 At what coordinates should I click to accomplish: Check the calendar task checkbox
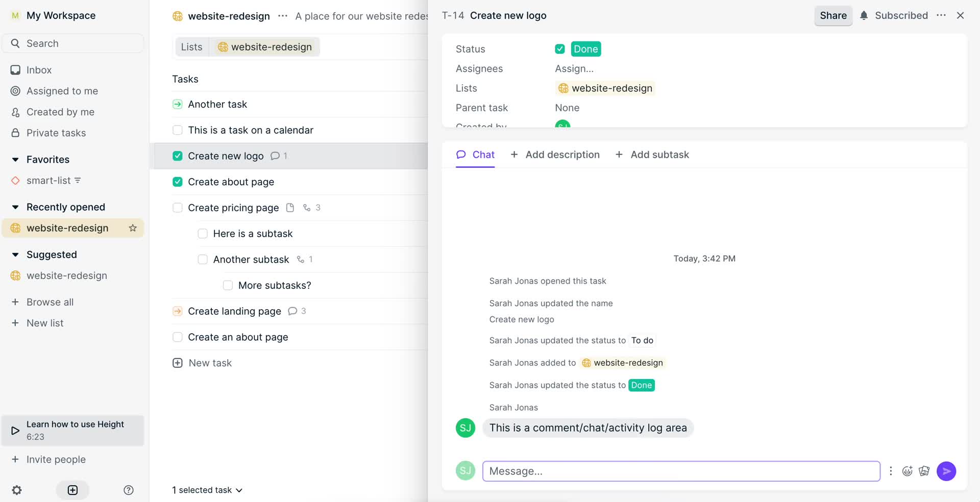[177, 130]
